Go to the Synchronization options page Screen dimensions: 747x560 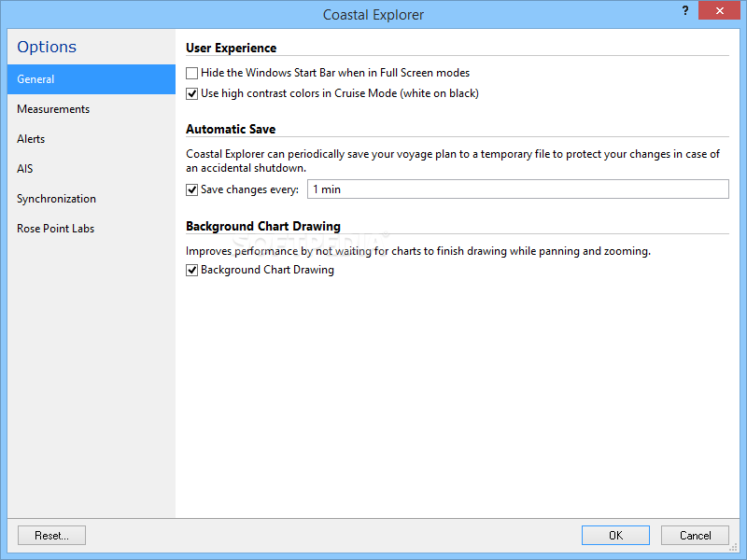point(92,199)
